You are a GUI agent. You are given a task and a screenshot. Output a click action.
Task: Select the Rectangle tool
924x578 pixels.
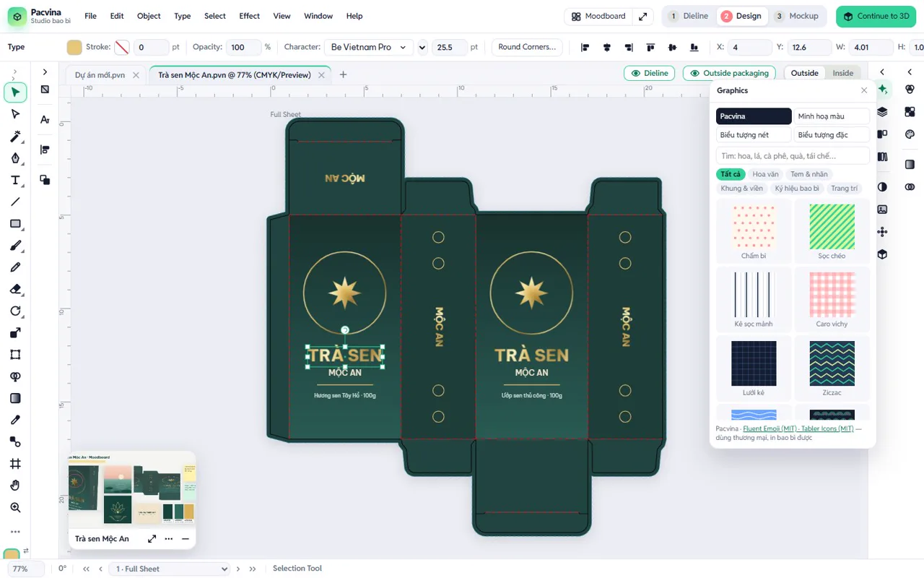15,224
